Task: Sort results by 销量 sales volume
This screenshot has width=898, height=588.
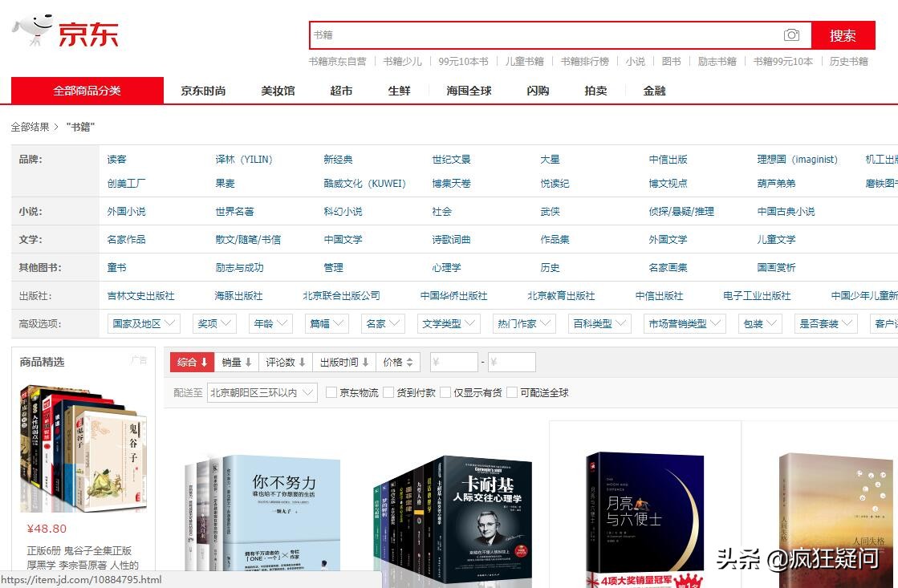Action: point(234,362)
